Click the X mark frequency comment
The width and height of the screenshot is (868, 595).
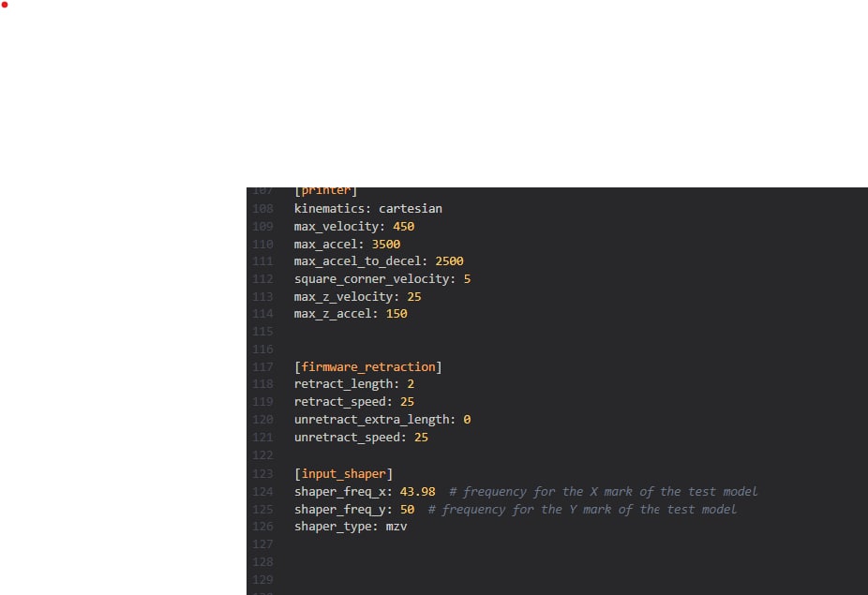603,492
